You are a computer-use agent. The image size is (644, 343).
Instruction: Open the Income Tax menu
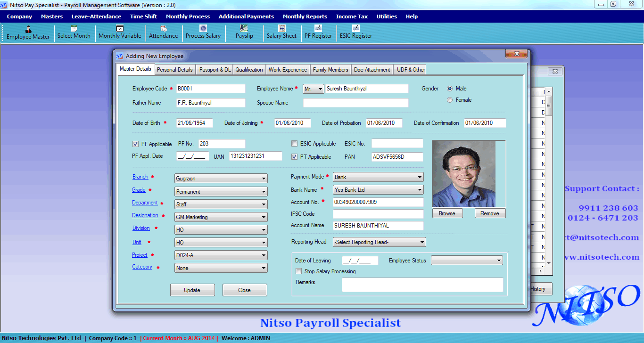click(352, 16)
